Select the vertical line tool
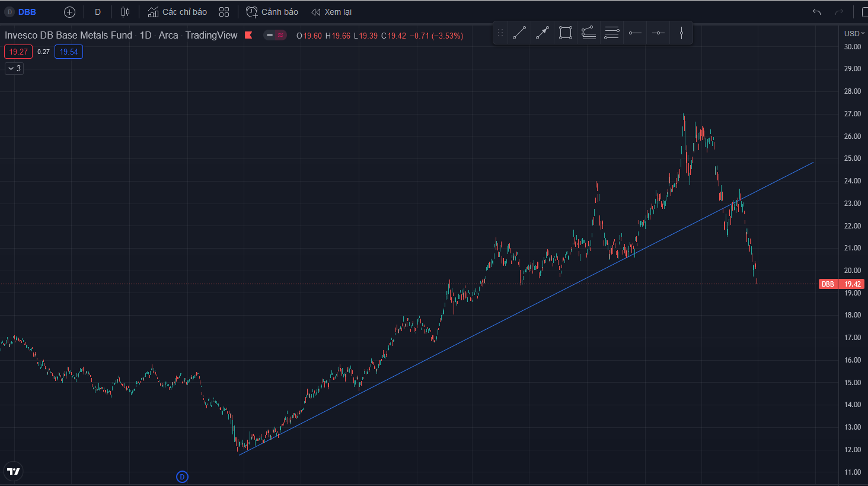Viewport: 868px width, 486px height. [681, 33]
